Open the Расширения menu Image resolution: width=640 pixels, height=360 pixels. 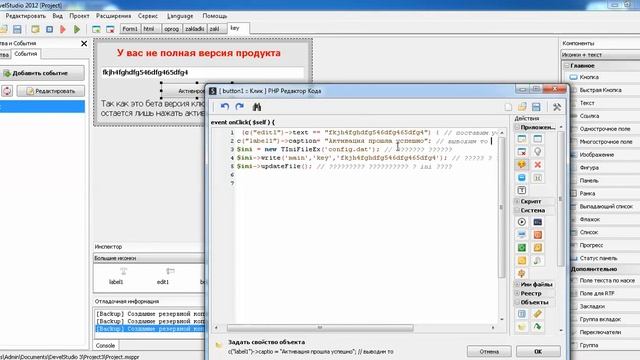(113, 16)
